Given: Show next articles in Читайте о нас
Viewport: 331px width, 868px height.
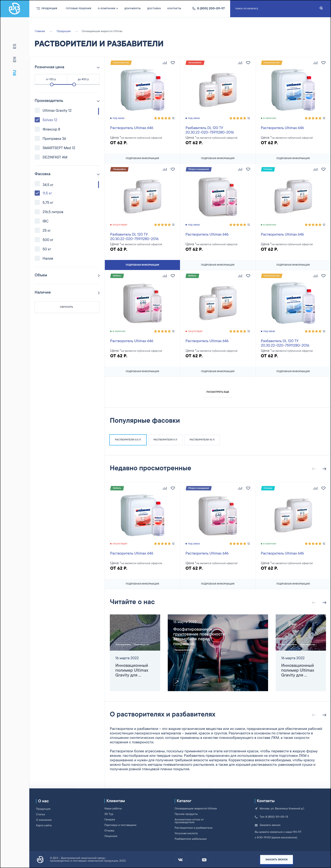Looking at the screenshot, I should coord(324,603).
